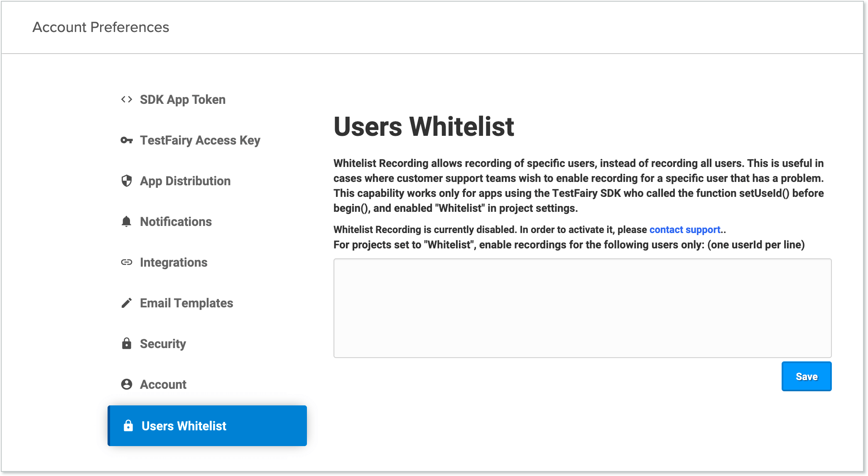Select the lock icon inside Users Whitelist button
Screen dimensions: 868x476
[x=128, y=426]
